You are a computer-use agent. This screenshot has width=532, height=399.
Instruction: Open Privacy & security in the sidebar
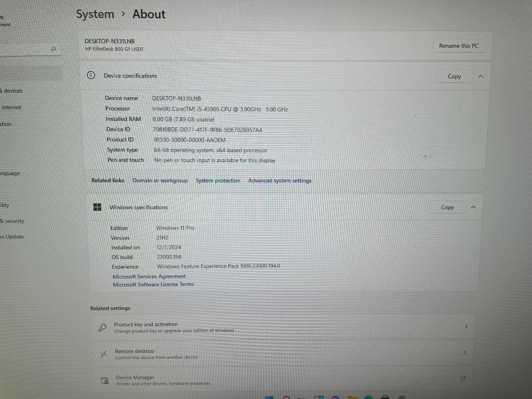pos(12,221)
